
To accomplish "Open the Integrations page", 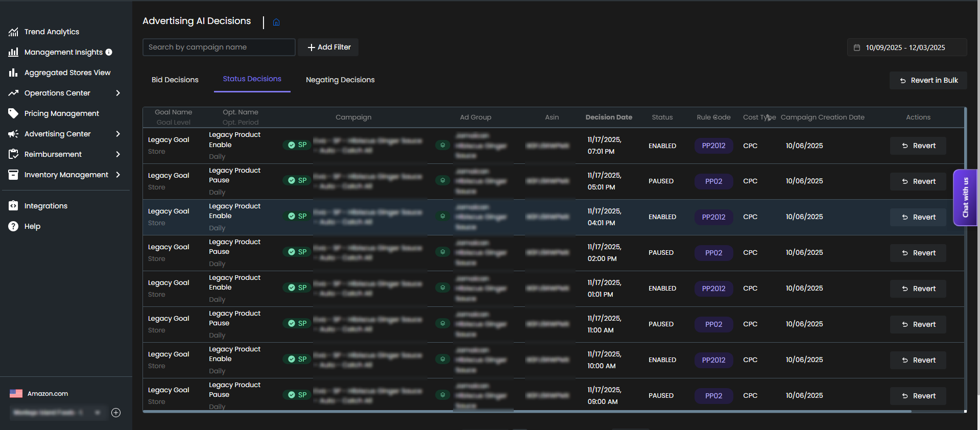I will [45, 206].
